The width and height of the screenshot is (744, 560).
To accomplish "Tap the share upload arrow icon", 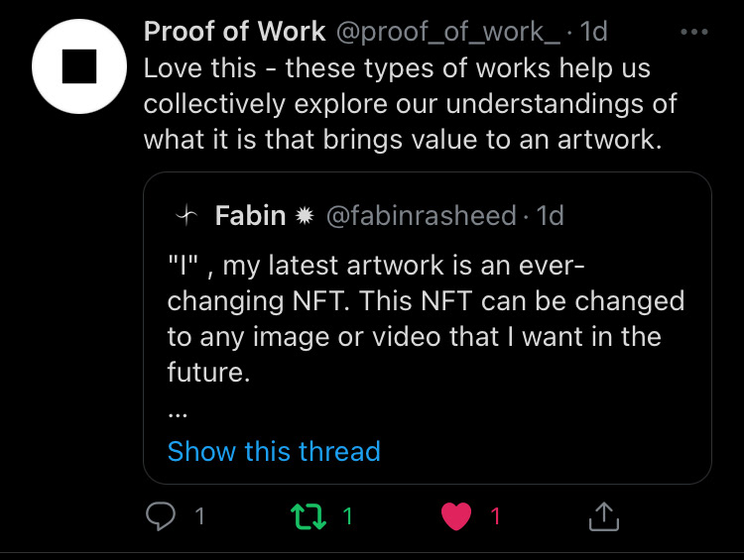I will pos(603,516).
